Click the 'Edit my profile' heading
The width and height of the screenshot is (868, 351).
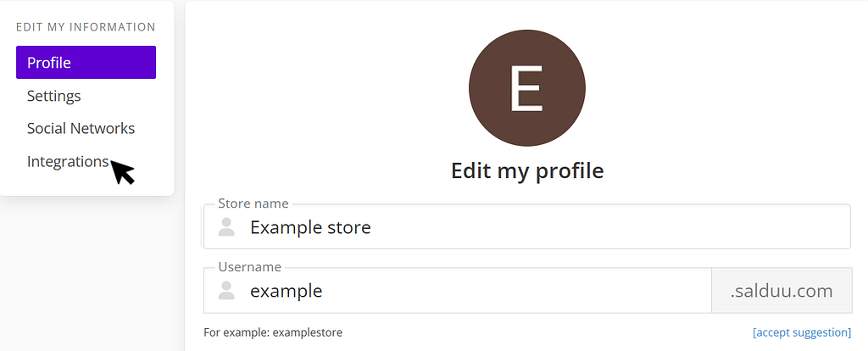click(x=526, y=170)
